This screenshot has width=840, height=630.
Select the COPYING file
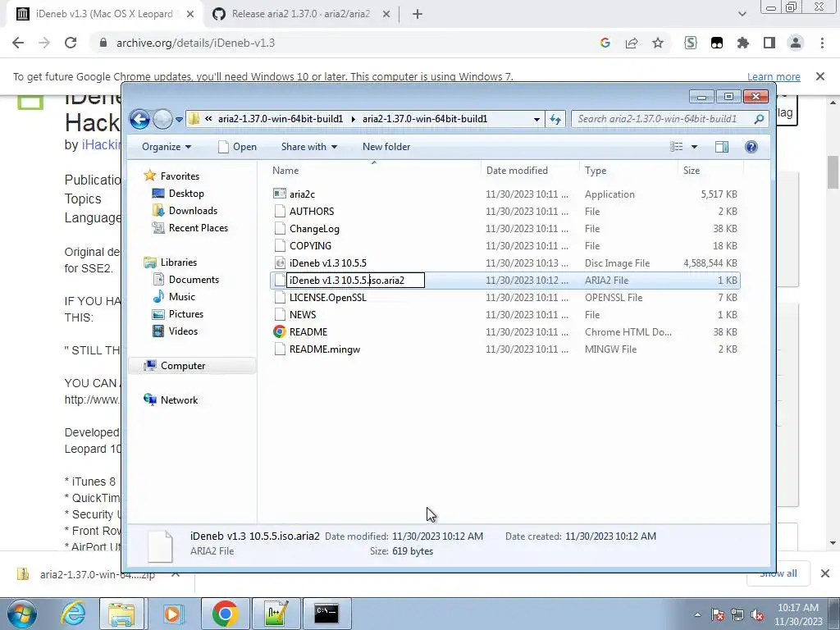point(505,246)
